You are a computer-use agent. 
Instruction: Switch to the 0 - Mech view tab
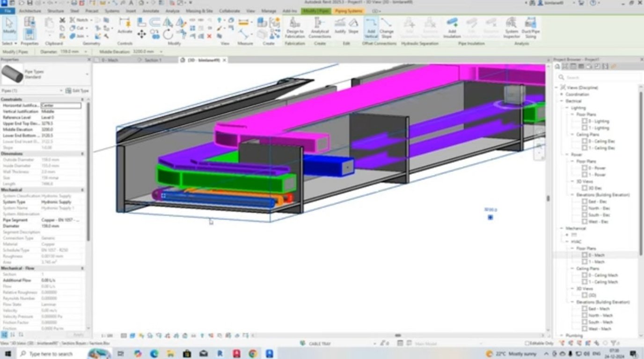point(110,60)
